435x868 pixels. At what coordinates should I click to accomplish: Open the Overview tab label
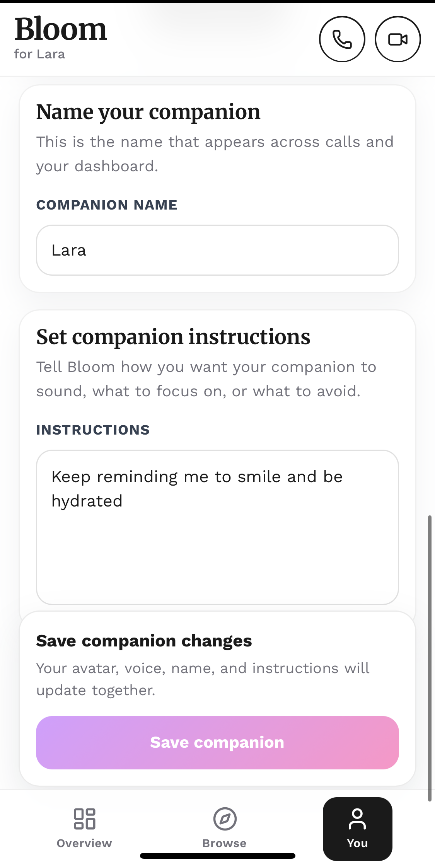pos(84,843)
